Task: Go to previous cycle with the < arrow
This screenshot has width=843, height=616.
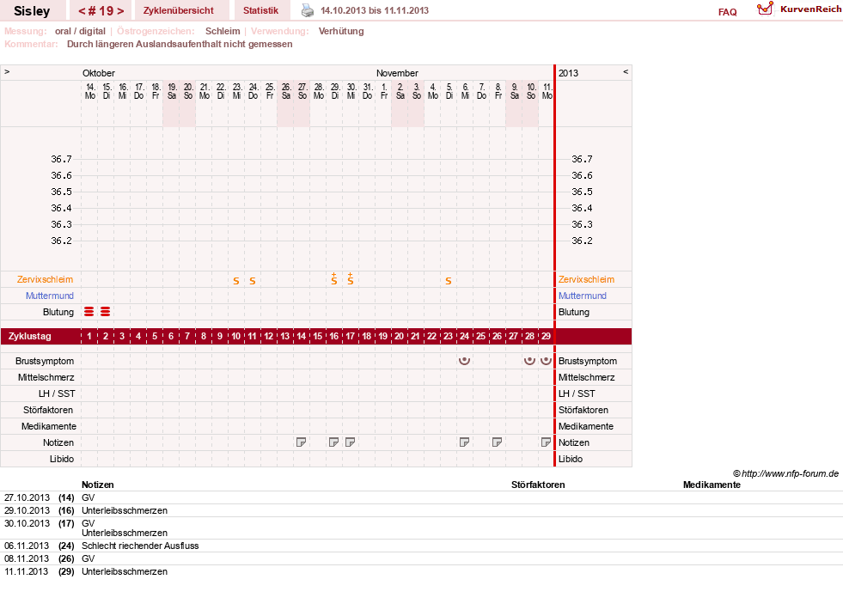Action: pyautogui.click(x=82, y=11)
